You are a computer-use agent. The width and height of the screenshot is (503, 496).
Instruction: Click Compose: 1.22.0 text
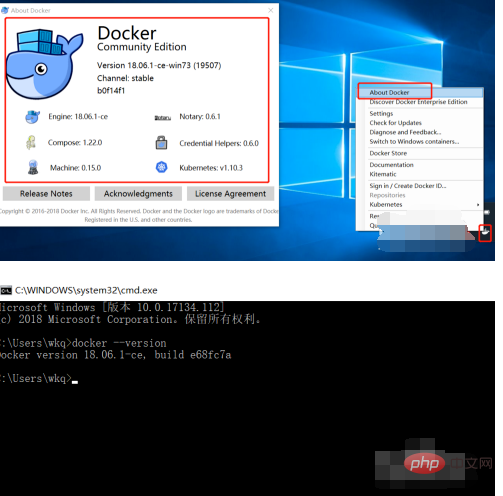coord(75,143)
